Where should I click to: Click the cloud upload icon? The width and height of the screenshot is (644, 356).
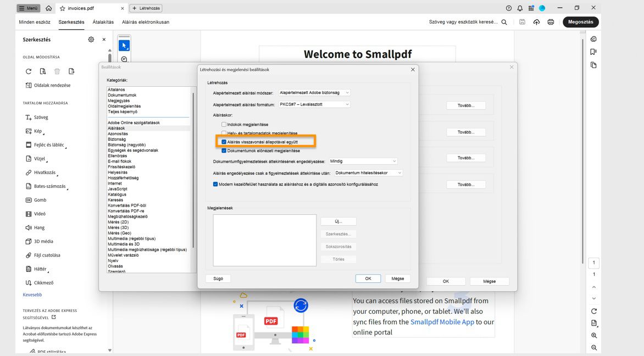click(x=536, y=22)
